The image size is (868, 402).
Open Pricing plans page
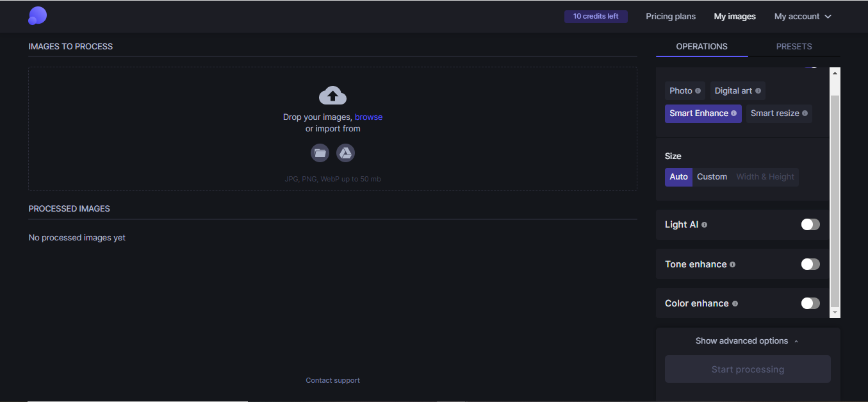click(x=671, y=17)
